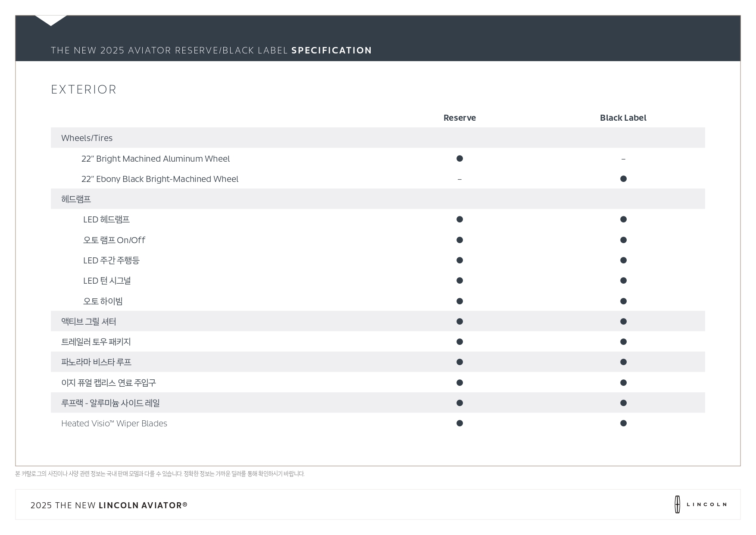Click the Black Label column header
The image size is (756, 535).
(x=623, y=118)
